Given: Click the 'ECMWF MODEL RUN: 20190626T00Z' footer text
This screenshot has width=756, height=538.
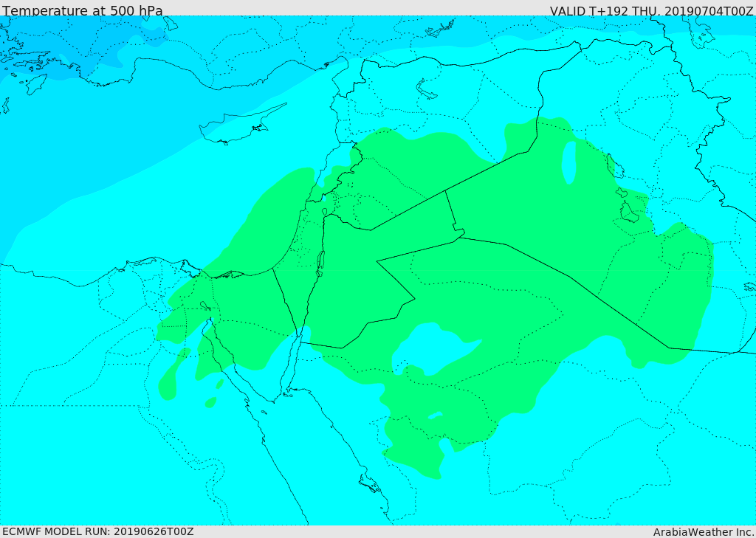Looking at the screenshot, I should coord(98,531).
